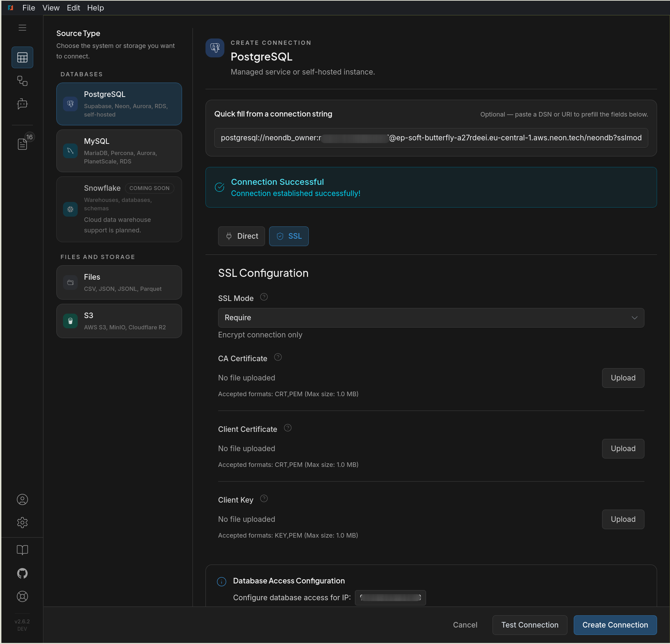Open the document icon with 16 badge

pos(22,144)
